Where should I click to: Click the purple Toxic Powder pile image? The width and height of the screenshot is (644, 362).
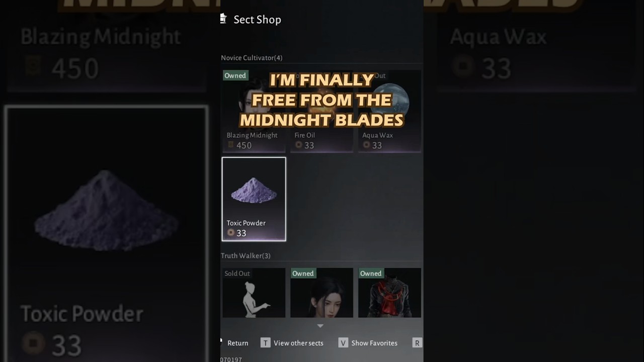click(254, 191)
